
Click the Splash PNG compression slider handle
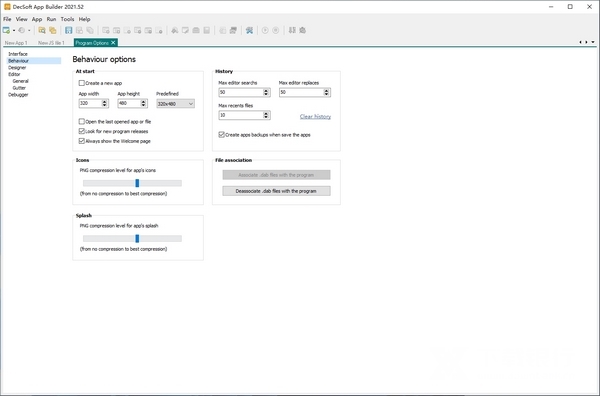pyautogui.click(x=137, y=239)
